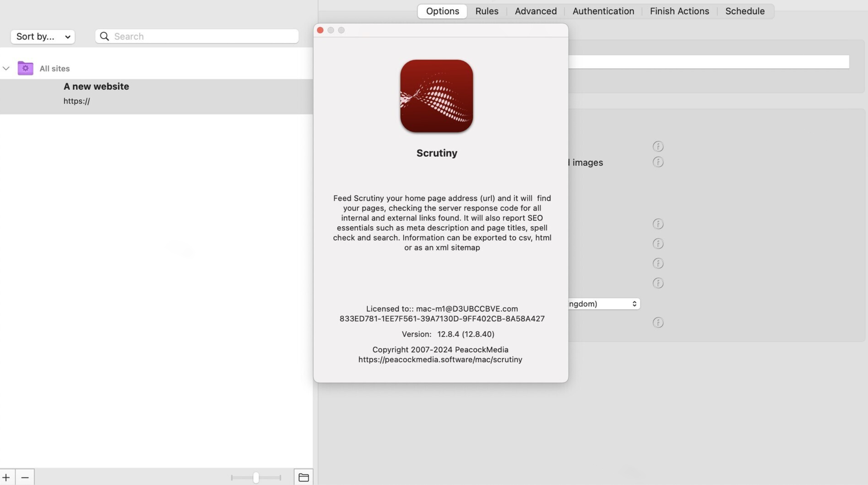Remove the site with minus button

[25, 477]
